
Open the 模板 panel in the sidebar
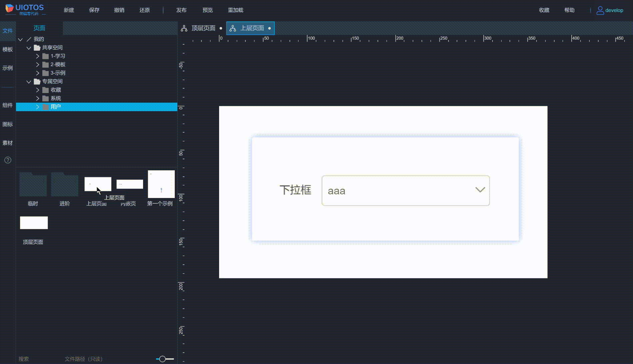8,49
